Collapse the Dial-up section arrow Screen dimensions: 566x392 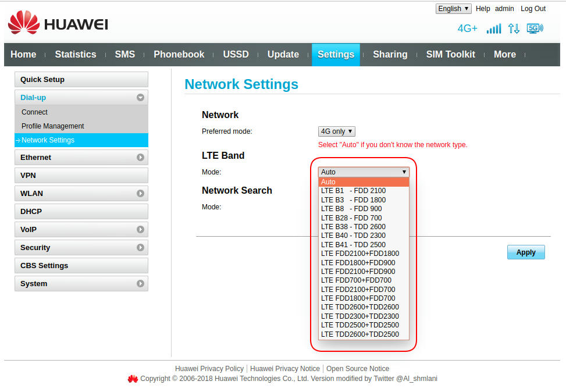(140, 98)
